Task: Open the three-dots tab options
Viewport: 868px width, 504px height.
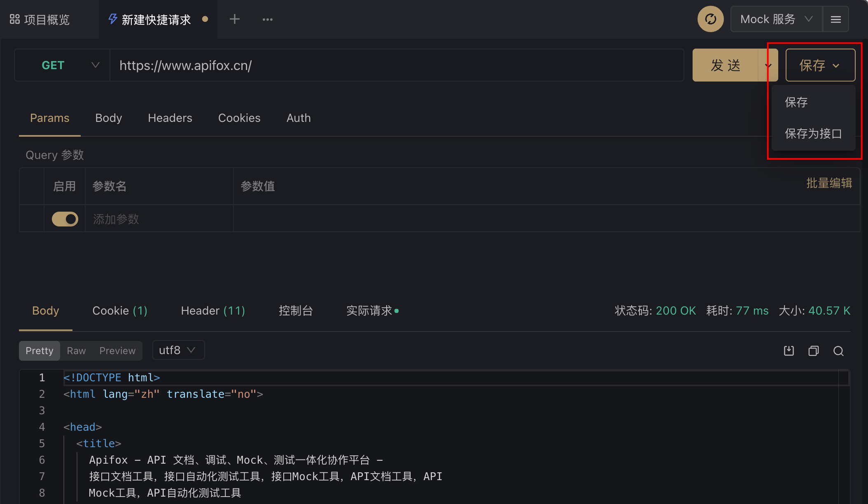Action: [x=268, y=19]
